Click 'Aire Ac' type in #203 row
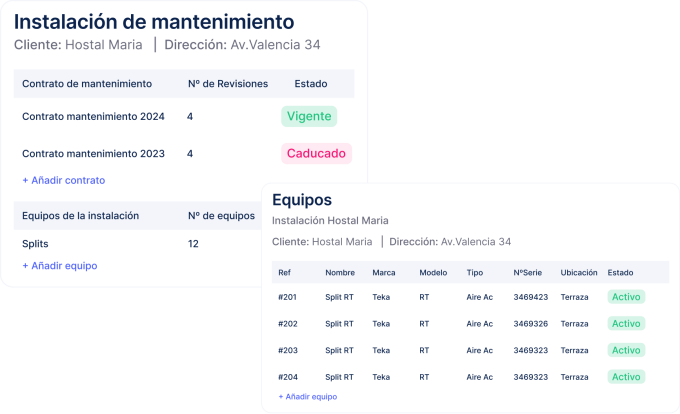Image resolution: width=680 pixels, height=414 pixels. 480,350
